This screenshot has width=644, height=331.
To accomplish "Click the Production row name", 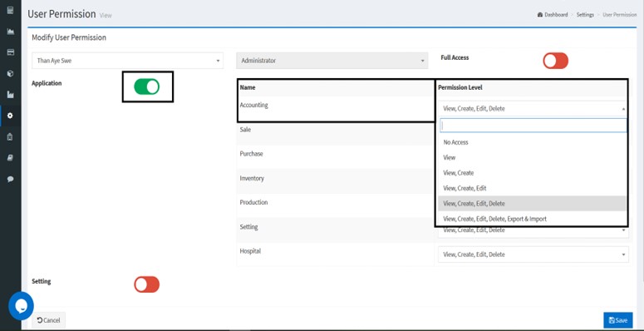I will (253, 202).
